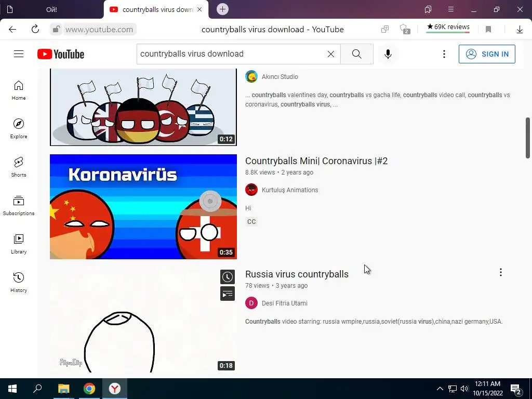
Task: Open Library in sidebar
Action: (x=19, y=244)
